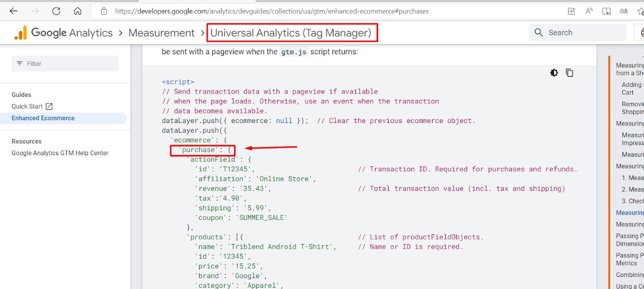Open 'Combining' entry in the table of contents
This screenshot has width=644, height=289.
point(630,275)
